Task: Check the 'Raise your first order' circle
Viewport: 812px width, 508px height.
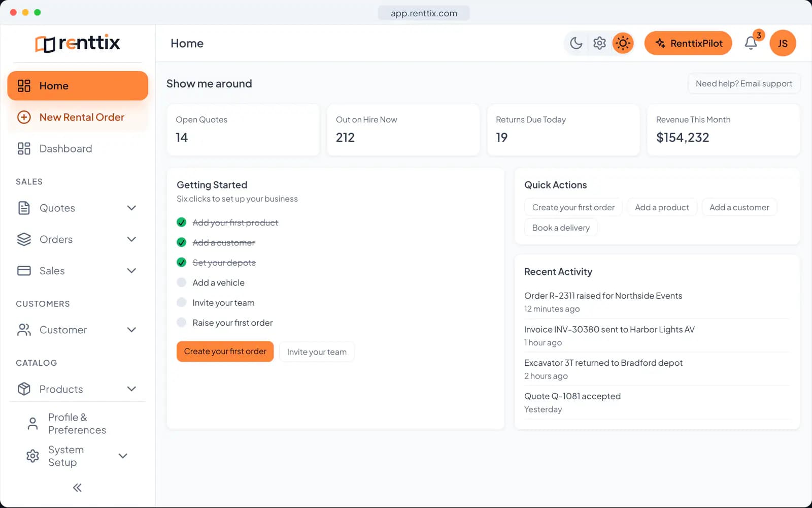Action: [181, 323]
